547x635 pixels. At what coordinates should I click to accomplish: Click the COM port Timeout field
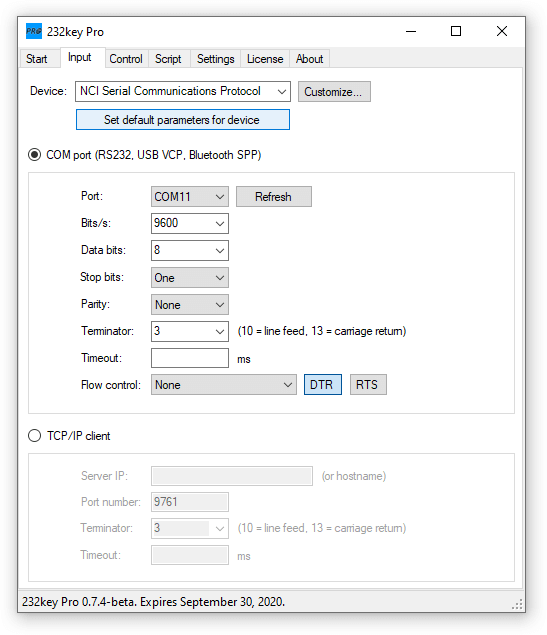(190, 358)
